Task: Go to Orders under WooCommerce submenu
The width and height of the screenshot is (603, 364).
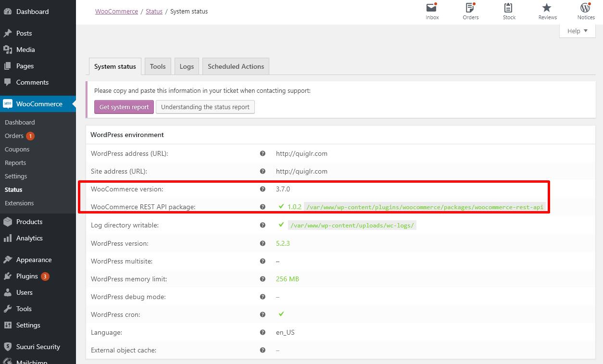Action: click(14, 136)
